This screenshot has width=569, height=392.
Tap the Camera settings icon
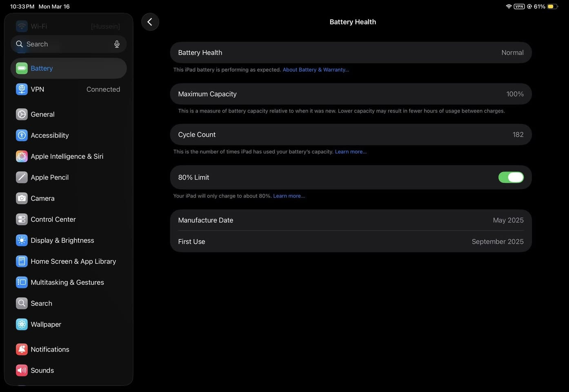(22, 198)
